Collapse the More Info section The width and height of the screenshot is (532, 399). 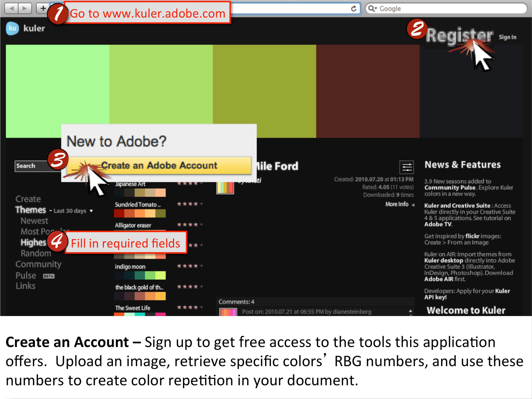coord(400,204)
